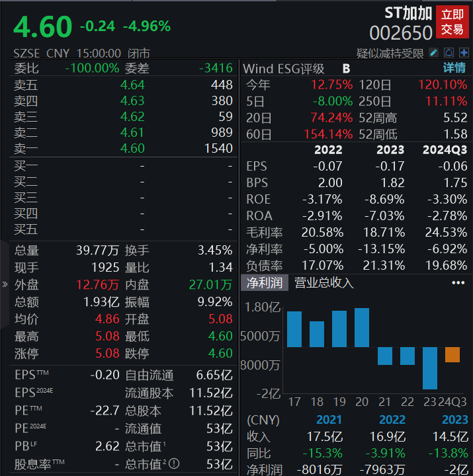Click the 2022 revenue value 16.9亿
This screenshot has height=476, width=473.
(388, 436)
